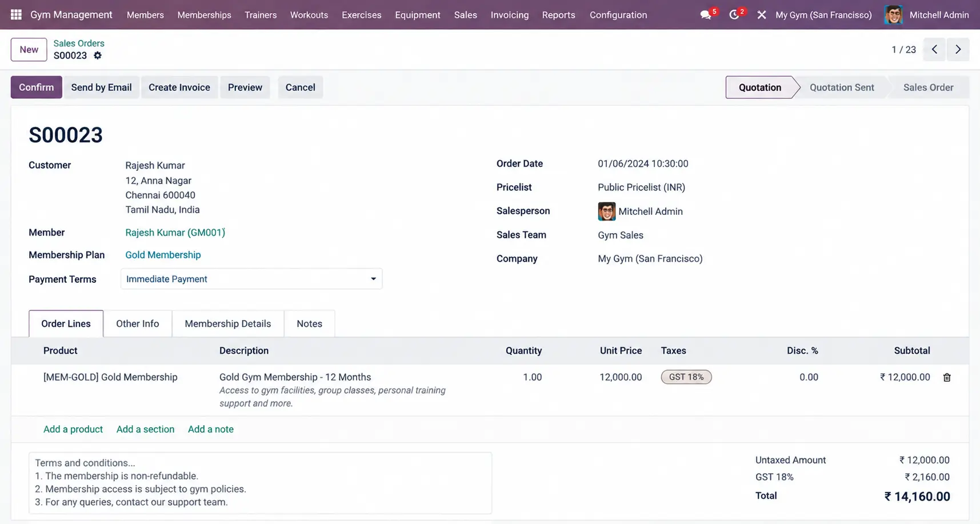Create a New sales order

click(29, 50)
